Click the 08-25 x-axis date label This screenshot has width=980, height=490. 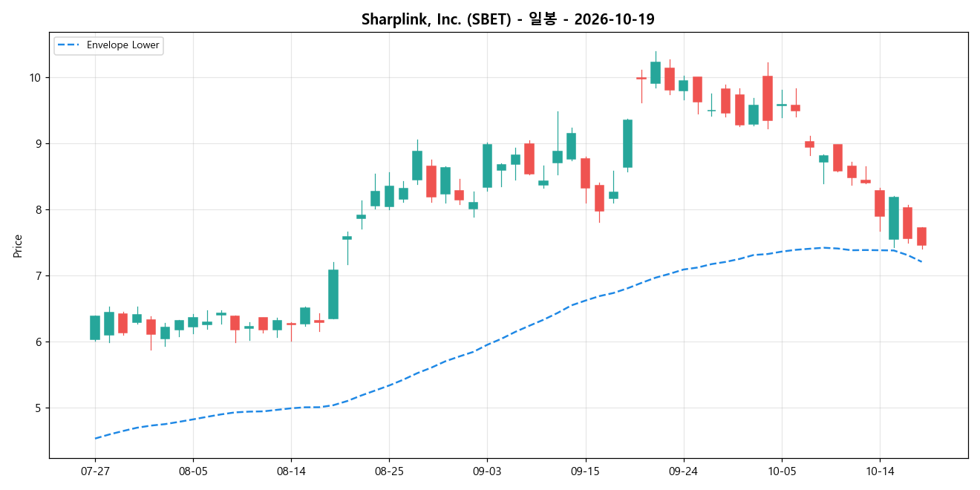pos(389,471)
